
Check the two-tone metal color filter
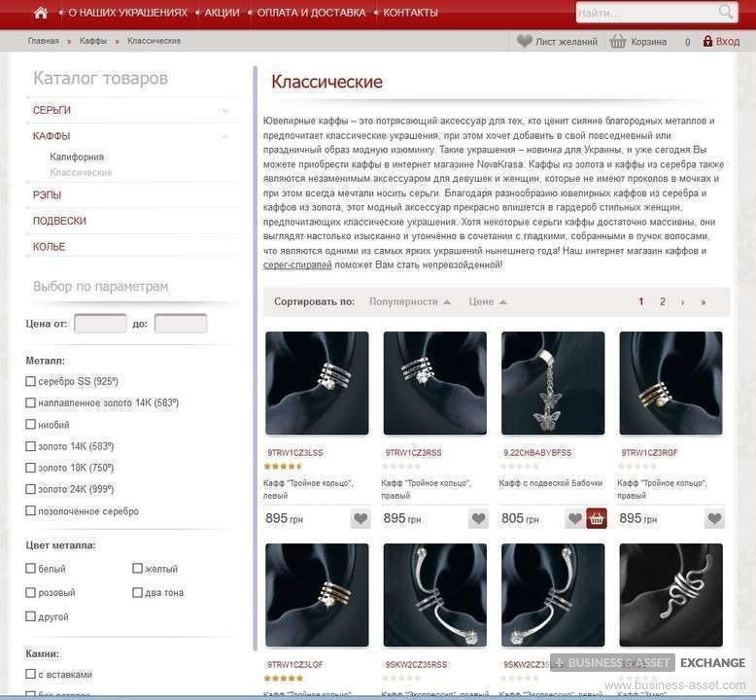click(137, 592)
